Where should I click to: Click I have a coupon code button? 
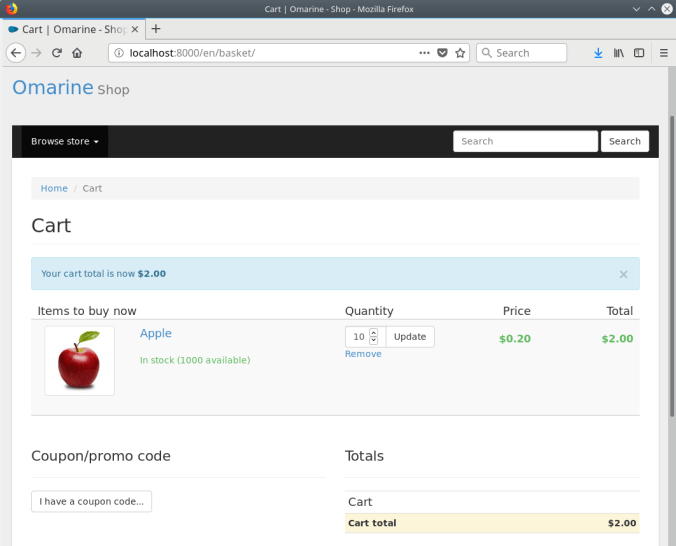91,501
